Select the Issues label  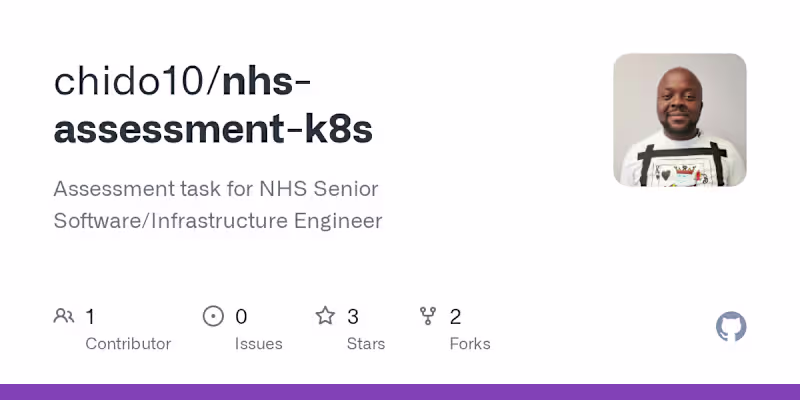pos(258,344)
